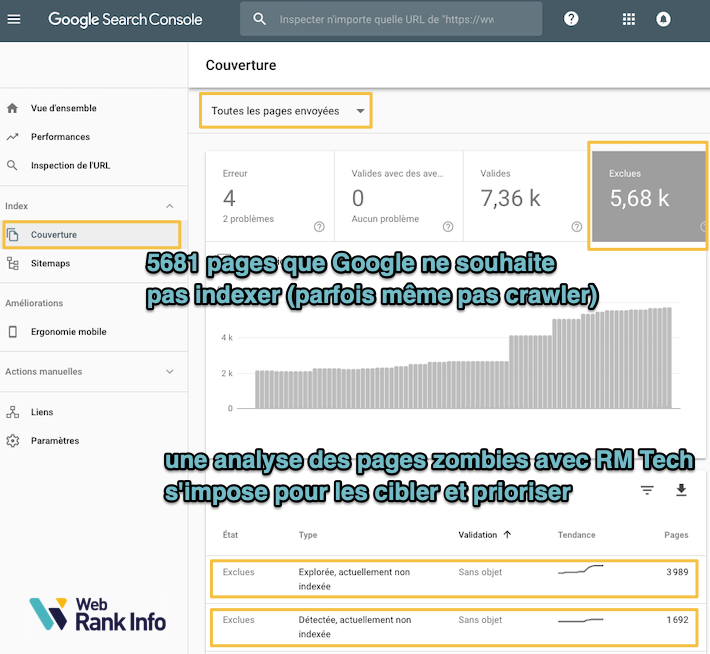The width and height of the screenshot is (710, 654).
Task: Click the Améliorations section label
Action: [34, 303]
